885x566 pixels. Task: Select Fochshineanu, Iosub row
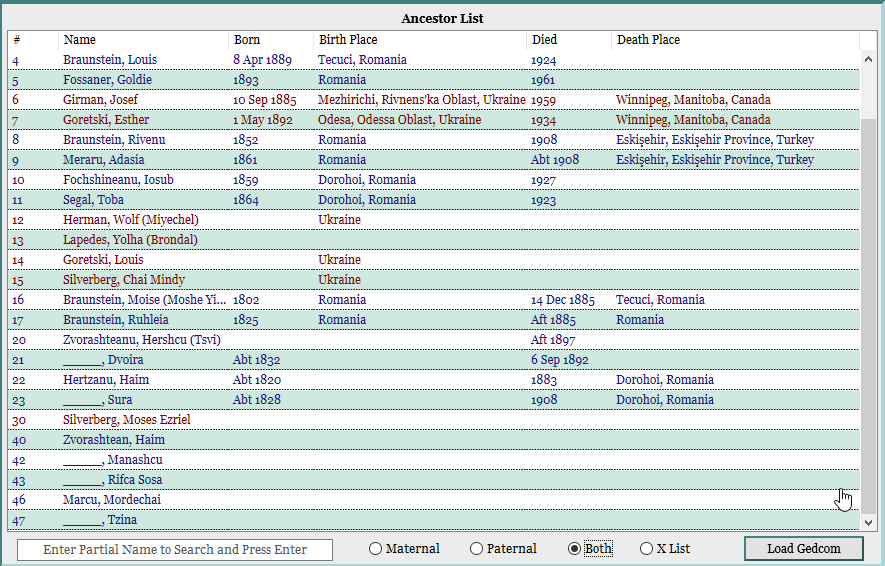tap(433, 180)
